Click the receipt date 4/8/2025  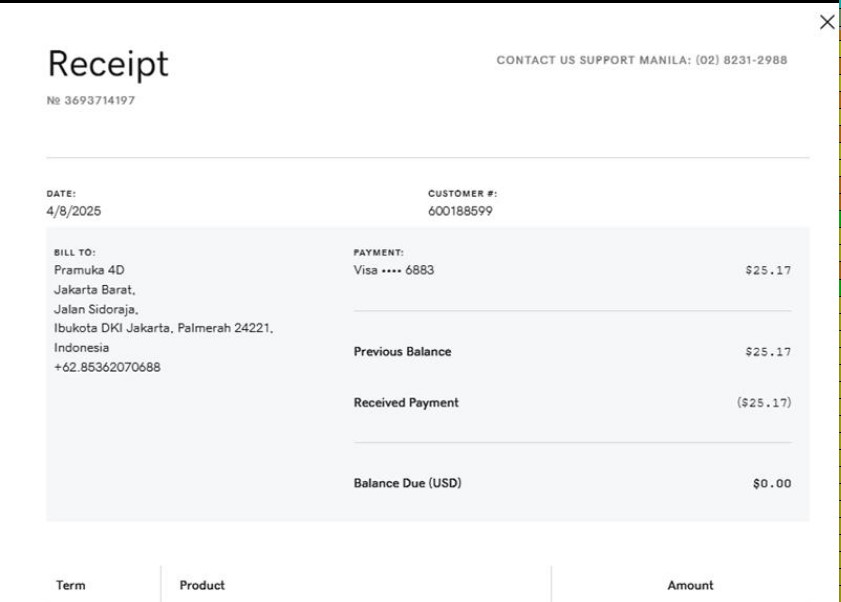73,211
